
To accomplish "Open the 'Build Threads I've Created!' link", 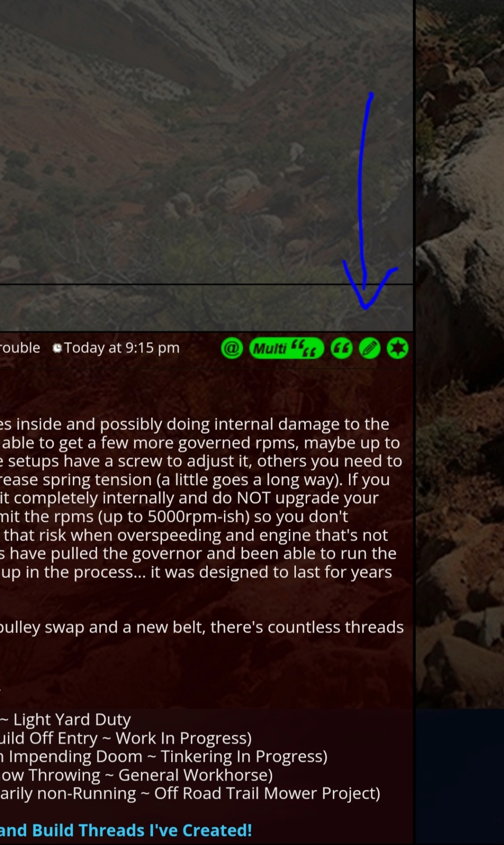I will point(126,830).
